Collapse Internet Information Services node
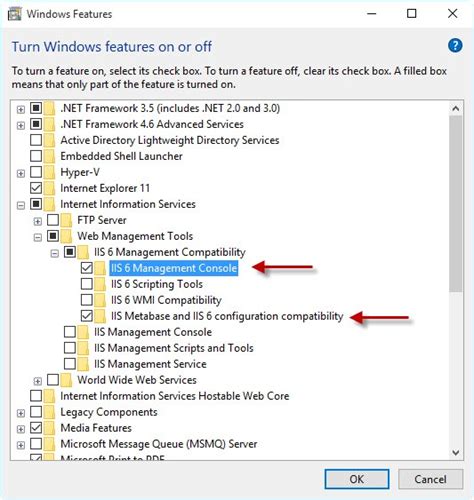 [21, 205]
